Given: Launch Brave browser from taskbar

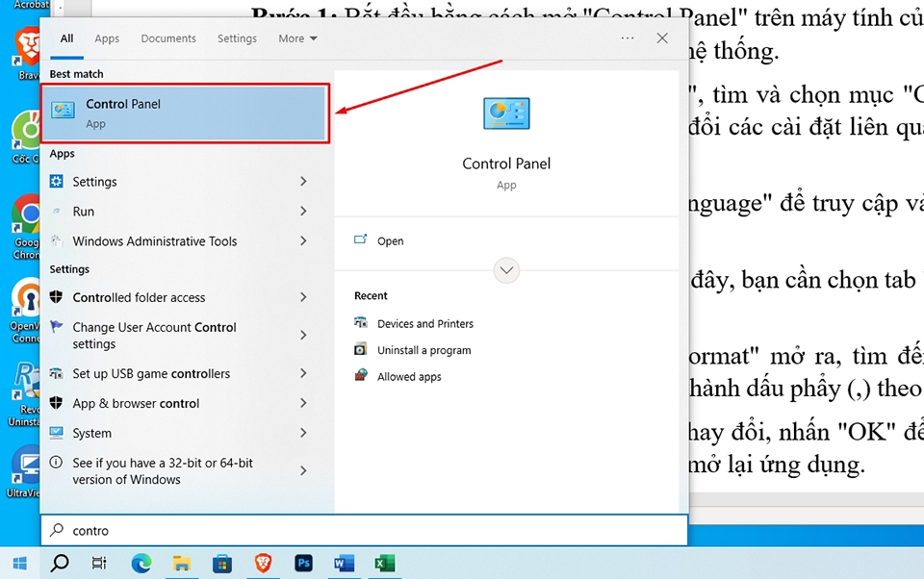Looking at the screenshot, I should (x=263, y=563).
